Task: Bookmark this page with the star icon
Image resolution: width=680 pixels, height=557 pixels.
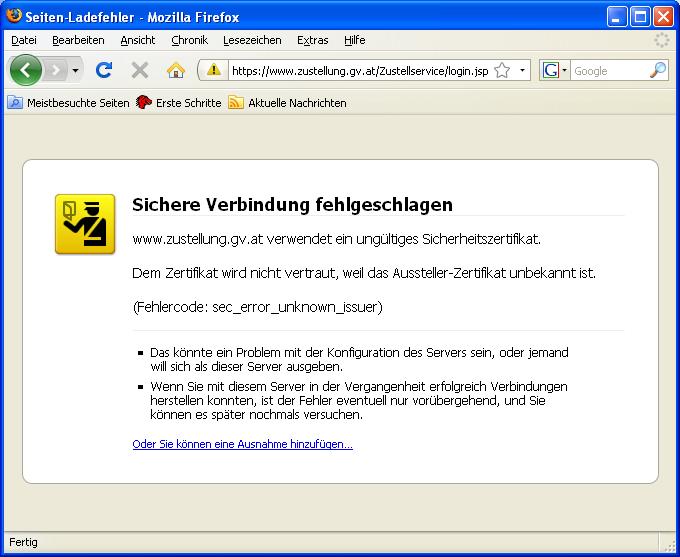Action: pyautogui.click(x=502, y=71)
